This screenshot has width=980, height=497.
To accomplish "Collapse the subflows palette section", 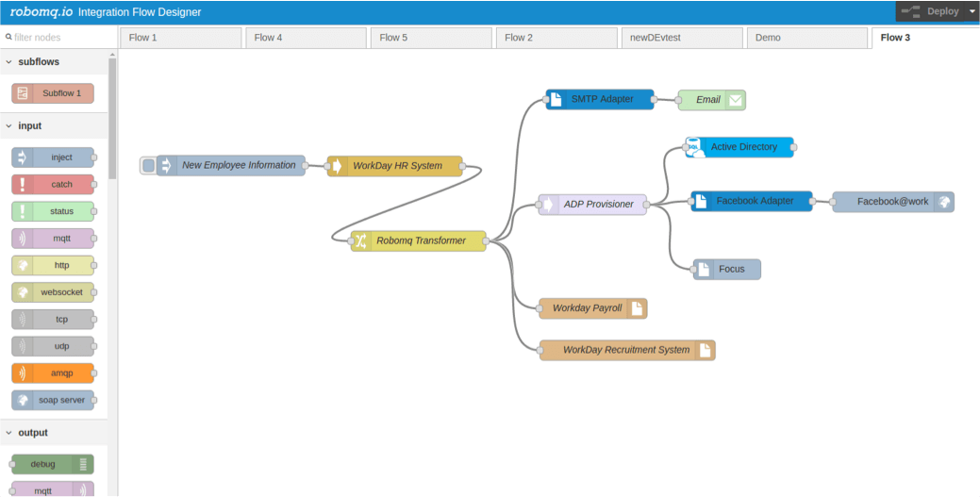I will point(8,62).
